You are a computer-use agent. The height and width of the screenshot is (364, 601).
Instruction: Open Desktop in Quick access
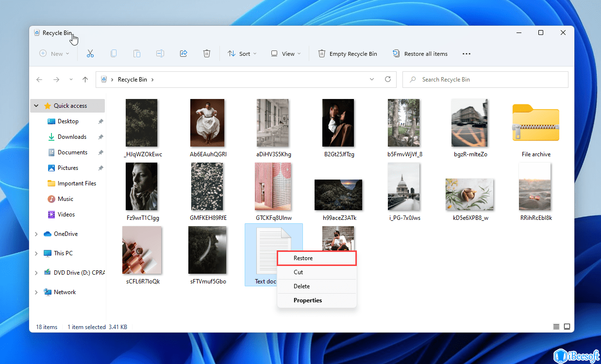tap(68, 121)
